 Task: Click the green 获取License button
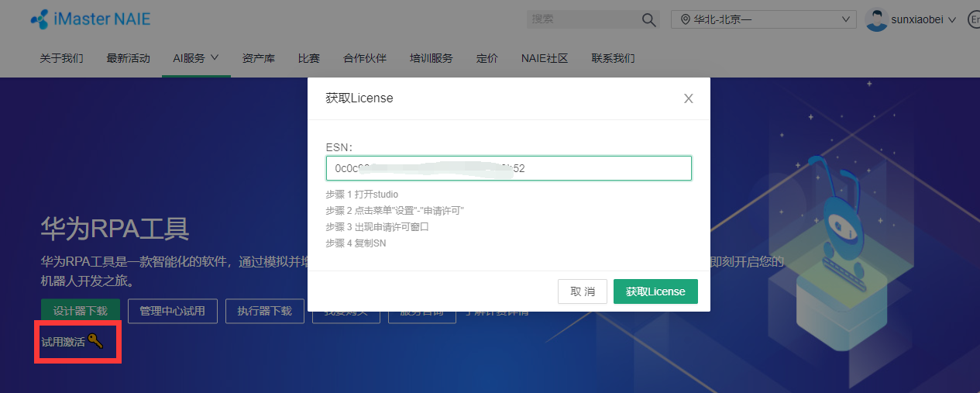[x=655, y=291]
